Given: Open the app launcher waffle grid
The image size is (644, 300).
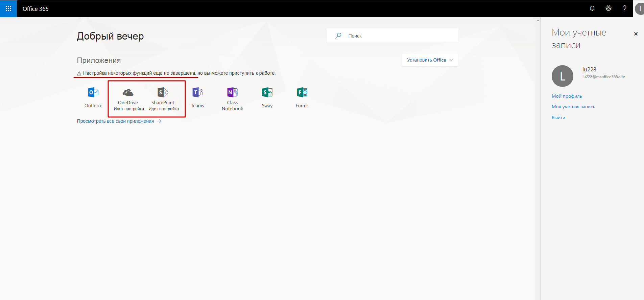Looking at the screenshot, I should (x=8, y=8).
